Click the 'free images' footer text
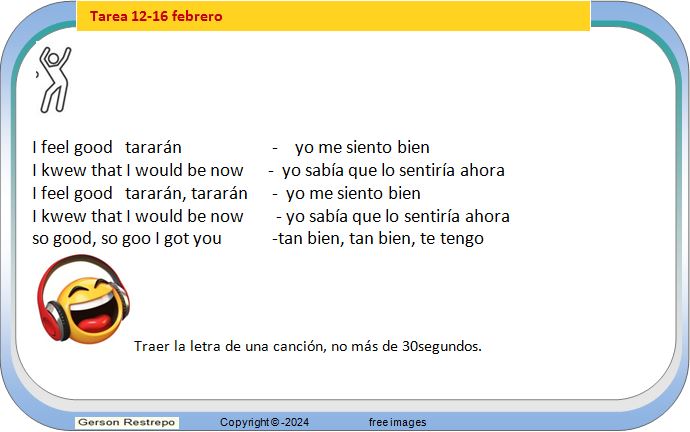 click(x=397, y=422)
